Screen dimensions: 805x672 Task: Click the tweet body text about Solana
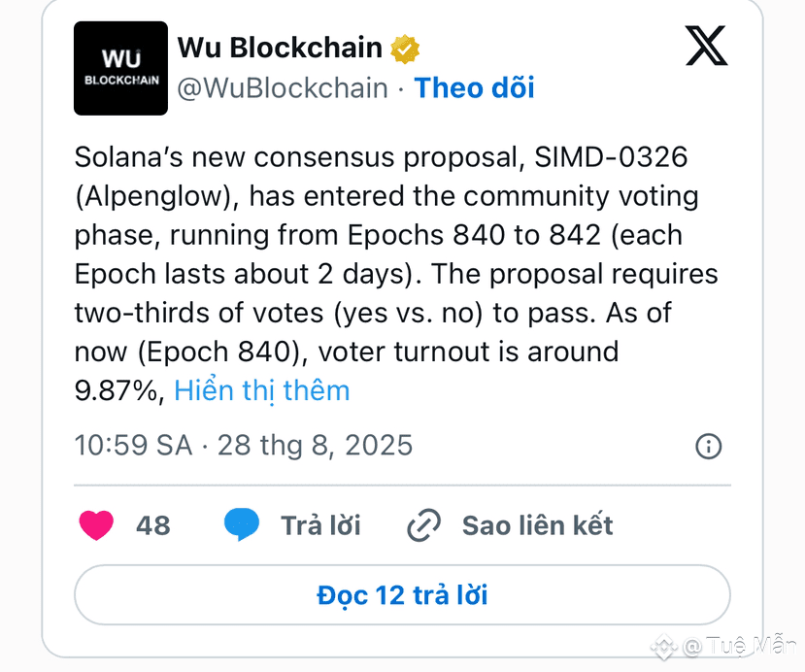[x=396, y=274]
